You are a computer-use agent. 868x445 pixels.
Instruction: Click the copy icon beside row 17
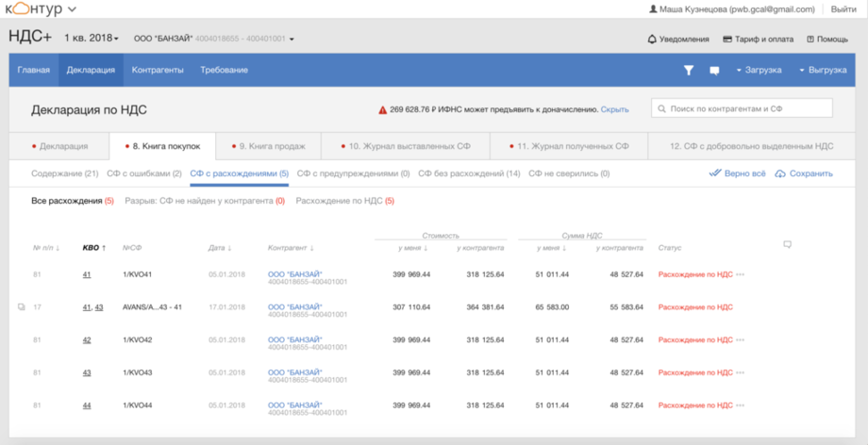(x=22, y=306)
